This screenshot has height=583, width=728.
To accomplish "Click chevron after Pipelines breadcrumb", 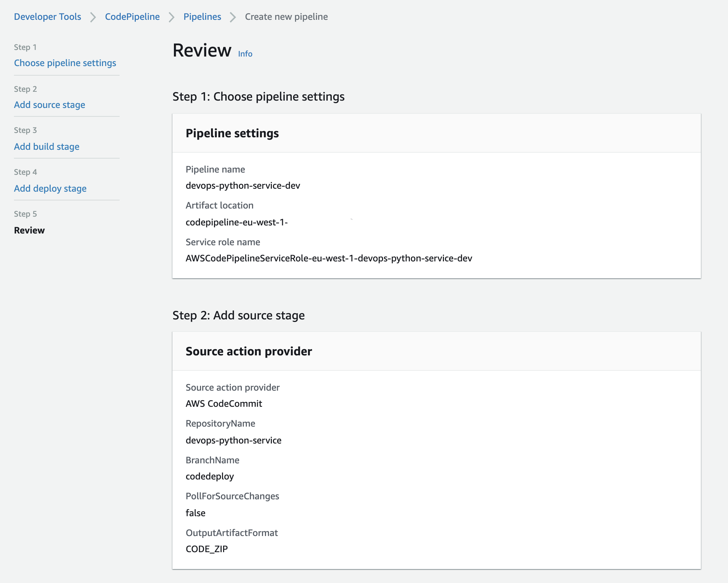I will click(x=233, y=17).
